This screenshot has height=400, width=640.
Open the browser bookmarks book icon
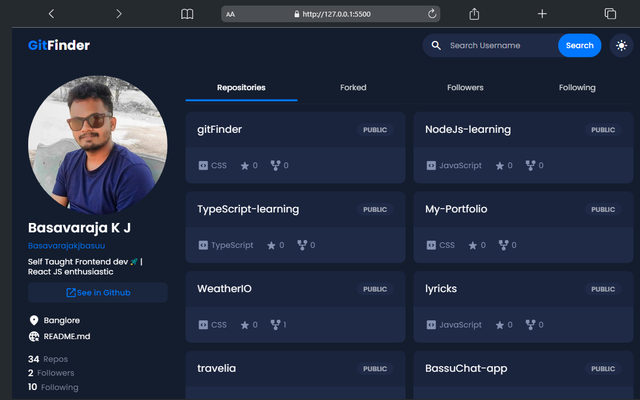(x=187, y=14)
